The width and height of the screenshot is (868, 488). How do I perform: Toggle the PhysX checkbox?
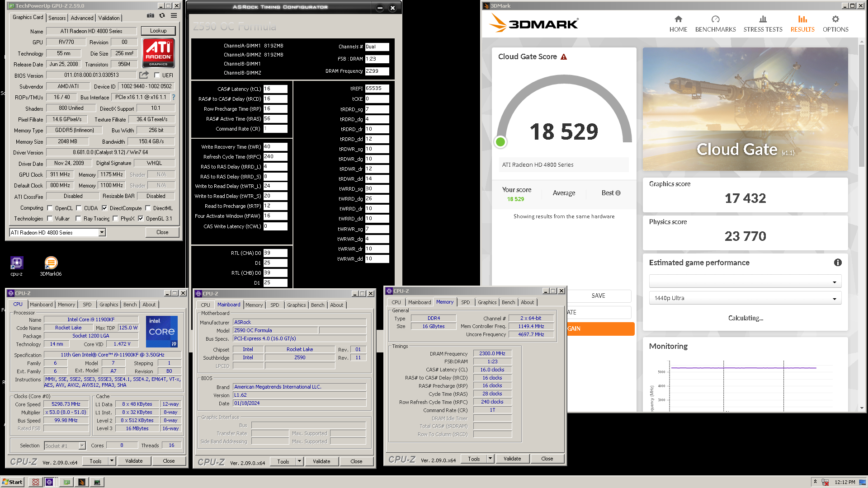click(115, 219)
